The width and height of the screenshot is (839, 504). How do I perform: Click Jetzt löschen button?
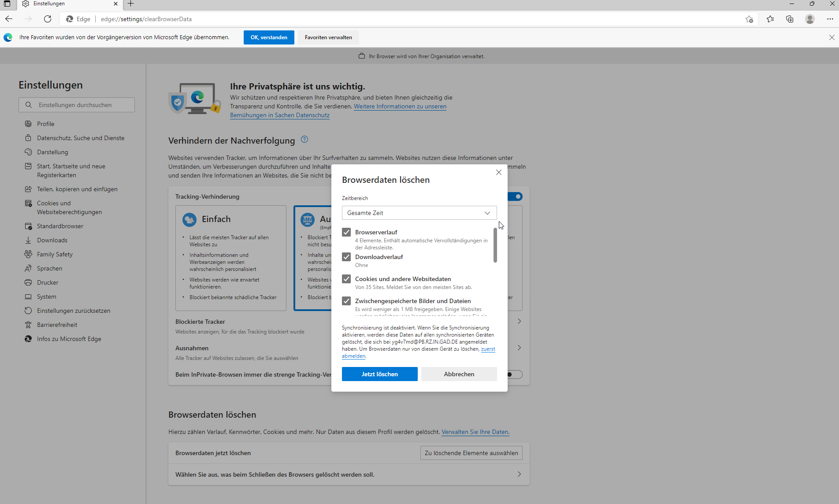pos(379,374)
